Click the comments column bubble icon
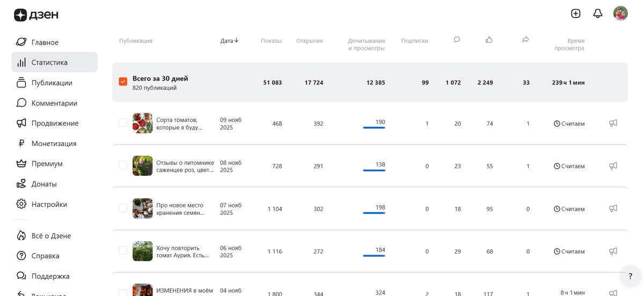Image resolution: width=644 pixels, height=296 pixels. pos(457,40)
